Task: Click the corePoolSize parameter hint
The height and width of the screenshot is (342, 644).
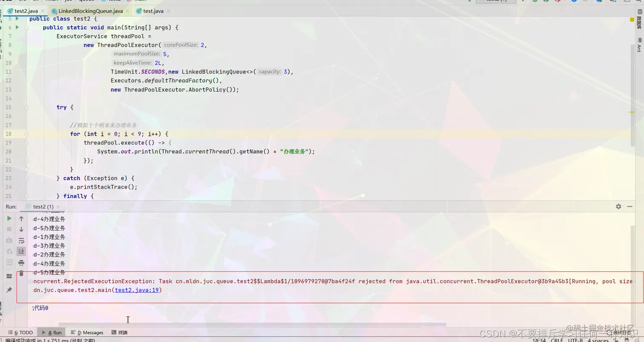Action: click(x=181, y=45)
